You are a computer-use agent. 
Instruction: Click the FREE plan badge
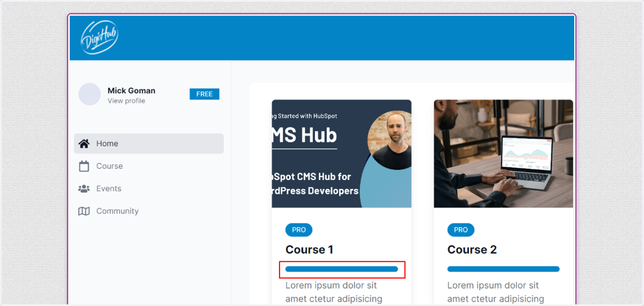[204, 94]
